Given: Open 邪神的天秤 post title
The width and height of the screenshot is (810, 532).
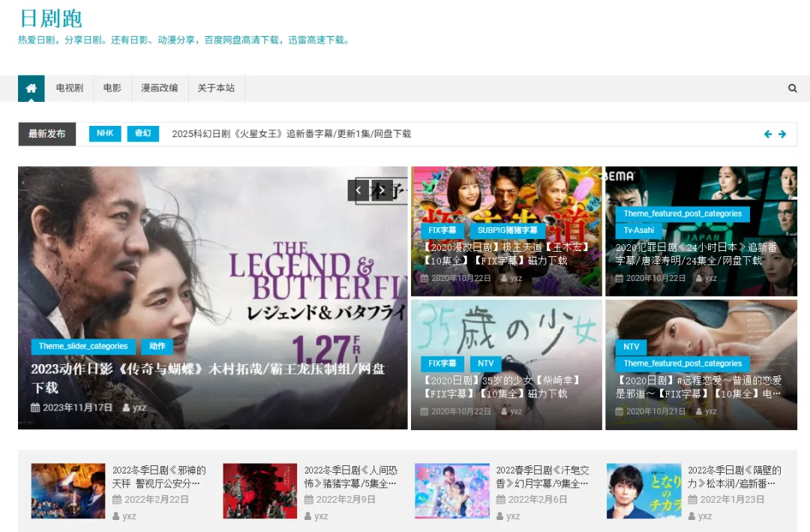Looking at the screenshot, I should [x=159, y=477].
